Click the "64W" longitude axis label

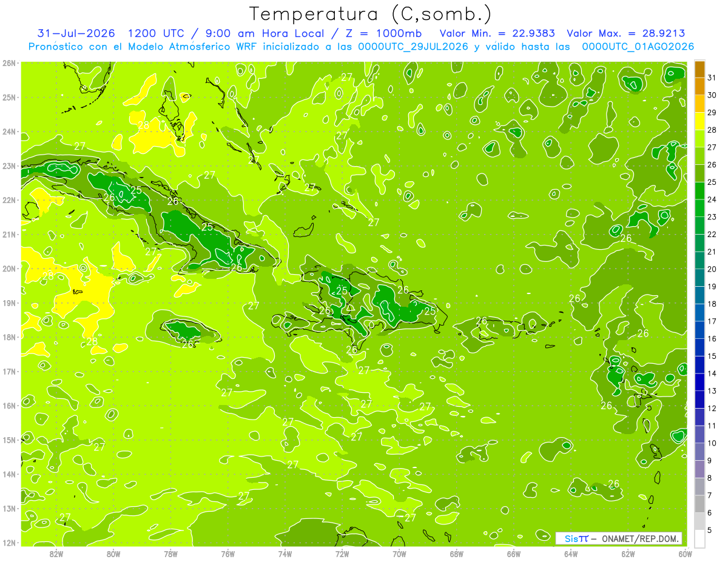click(x=571, y=554)
